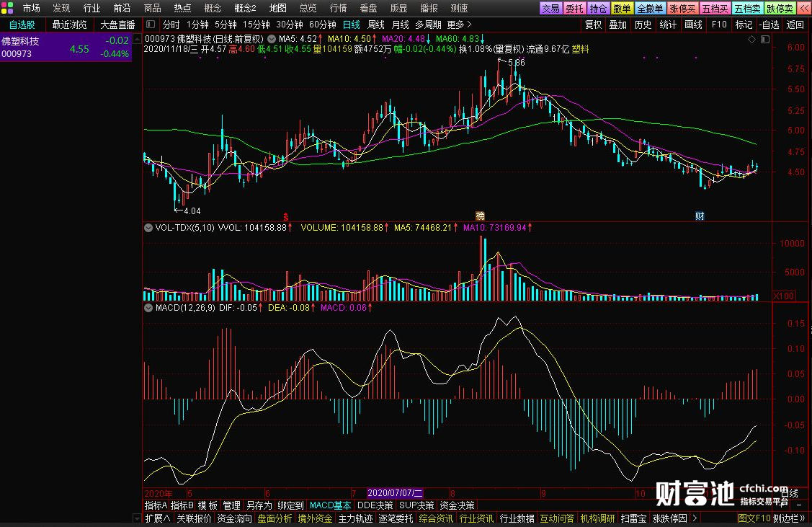Open the 发现 menu

point(61,9)
